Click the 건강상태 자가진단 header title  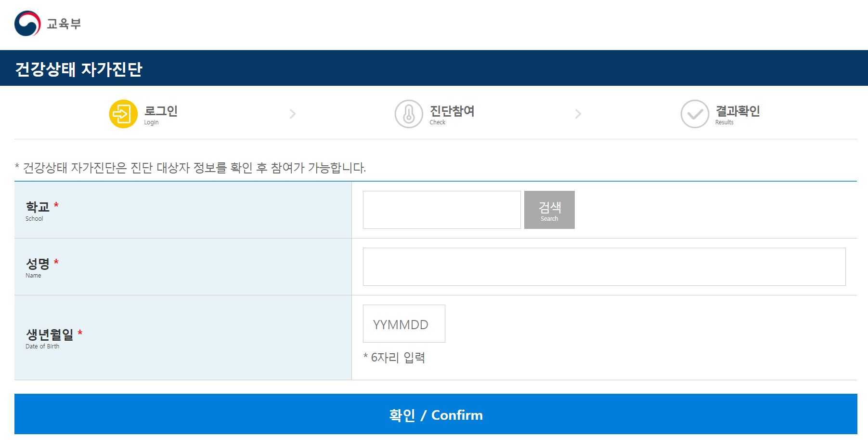click(78, 69)
